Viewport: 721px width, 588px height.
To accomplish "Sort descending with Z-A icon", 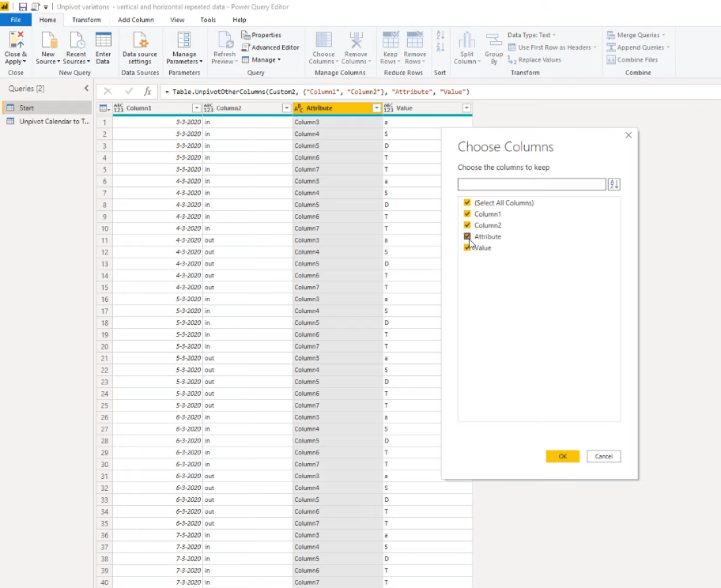I will 440,47.
